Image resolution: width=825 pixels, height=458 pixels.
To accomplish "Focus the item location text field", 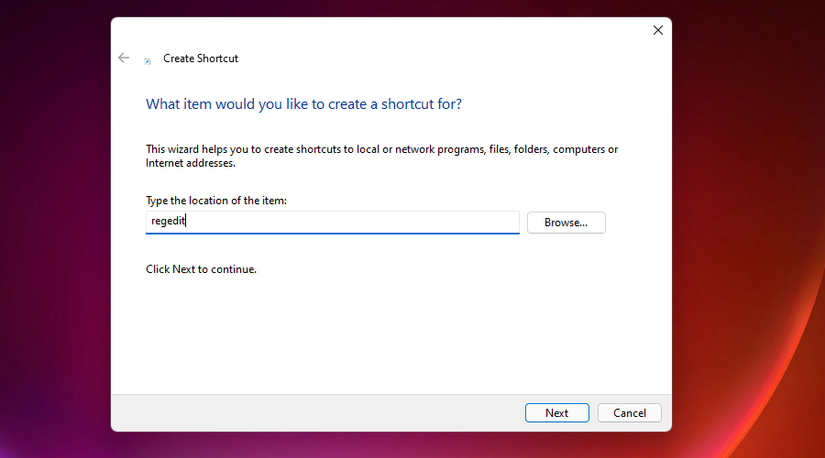I will coord(333,222).
